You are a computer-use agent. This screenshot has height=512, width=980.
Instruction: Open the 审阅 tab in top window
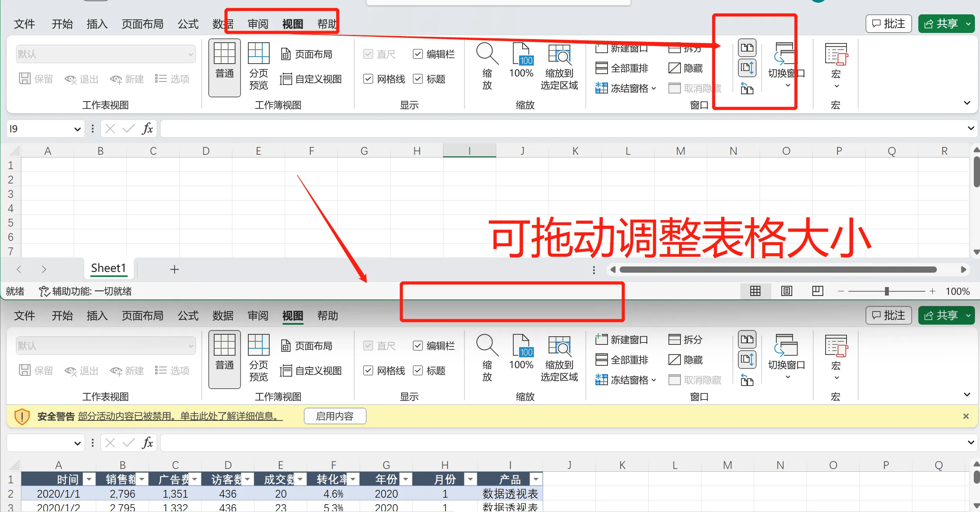pos(258,24)
